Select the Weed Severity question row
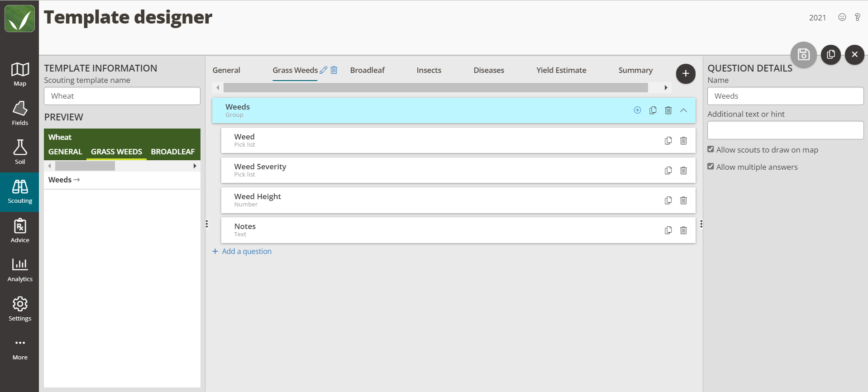This screenshot has width=868, height=392. click(458, 170)
